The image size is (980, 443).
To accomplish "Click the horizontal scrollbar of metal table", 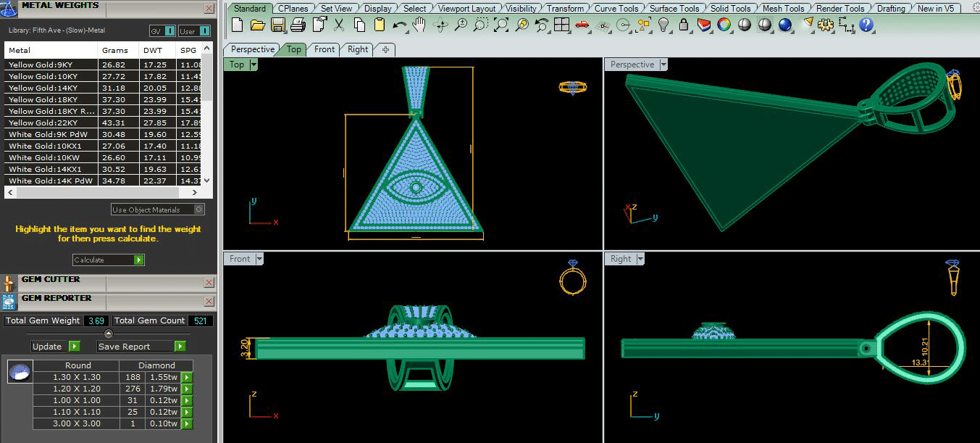I will [x=102, y=193].
